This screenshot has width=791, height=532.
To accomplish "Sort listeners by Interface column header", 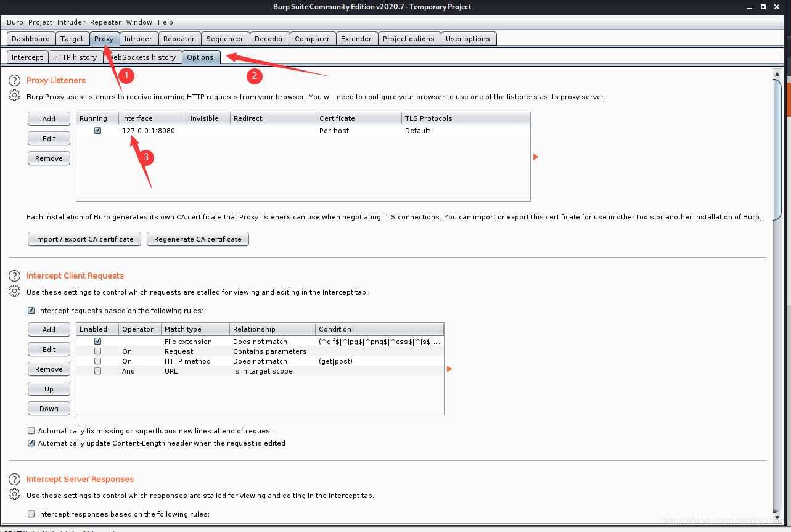I will tap(153, 118).
